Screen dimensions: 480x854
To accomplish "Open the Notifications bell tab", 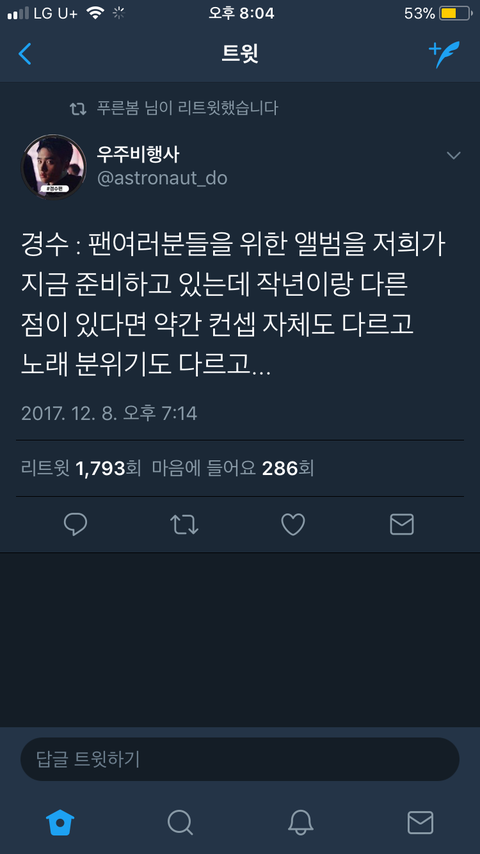I will click(300, 822).
